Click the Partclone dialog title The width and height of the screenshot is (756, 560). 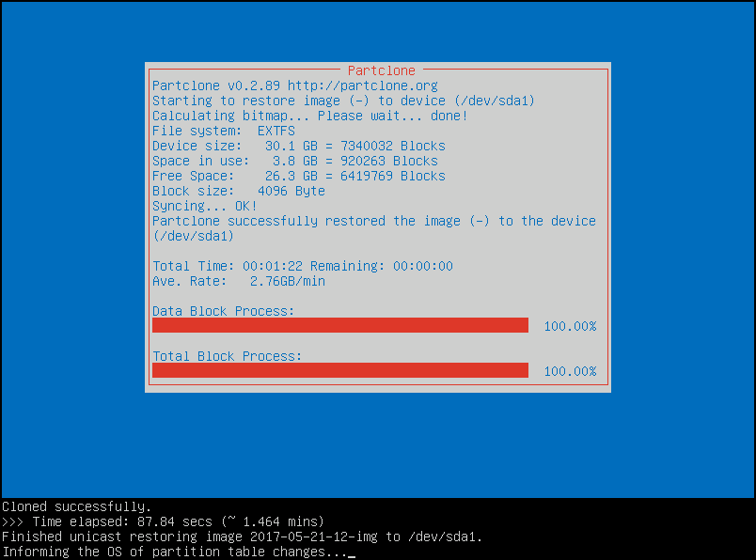(x=381, y=70)
